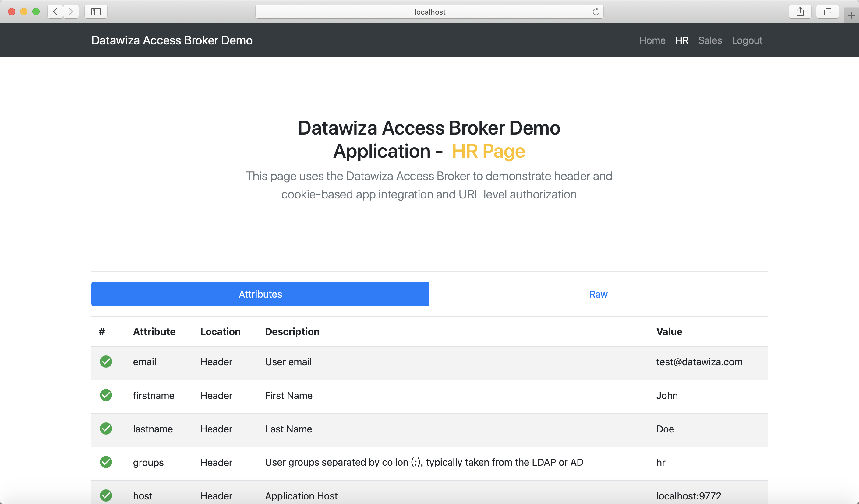Click the green check icon for groups

point(106,462)
